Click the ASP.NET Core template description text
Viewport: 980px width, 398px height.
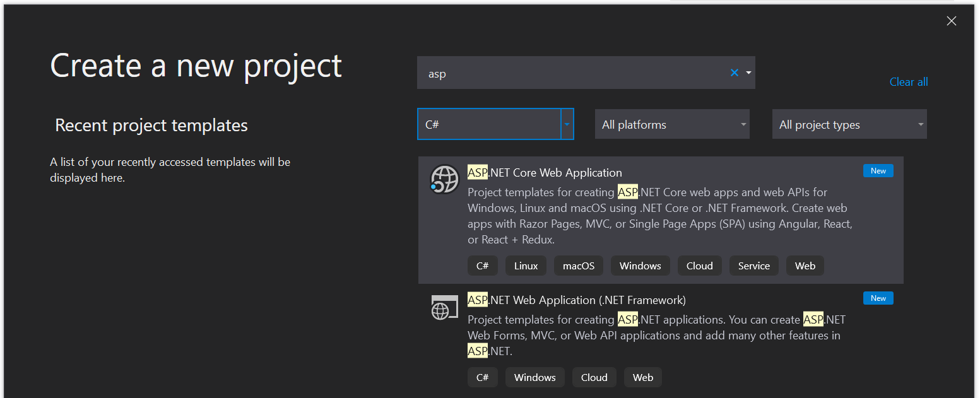(x=660, y=216)
